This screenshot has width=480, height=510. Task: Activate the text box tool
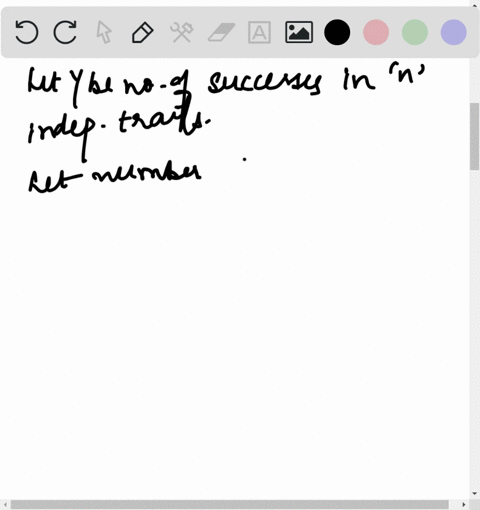(259, 32)
